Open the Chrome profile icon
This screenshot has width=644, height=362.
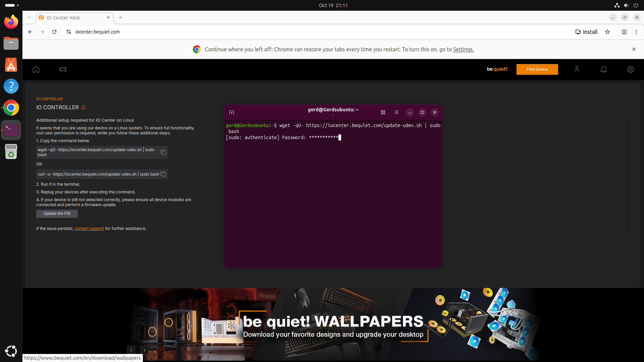click(x=624, y=32)
